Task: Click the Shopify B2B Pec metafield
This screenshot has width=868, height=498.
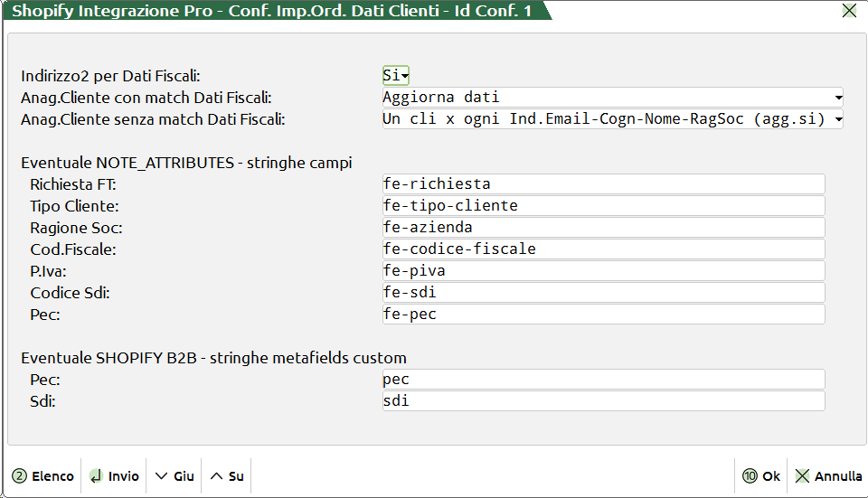Action: pyautogui.click(x=603, y=380)
